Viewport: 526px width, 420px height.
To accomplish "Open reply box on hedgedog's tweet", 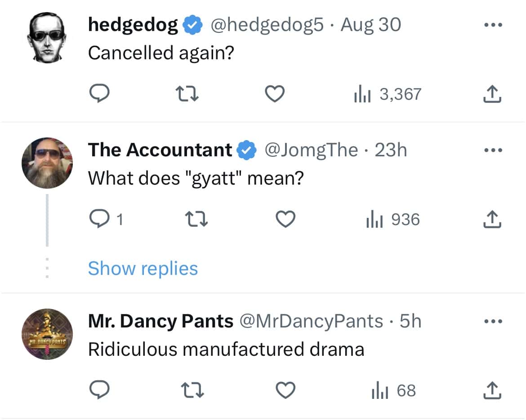I will pos(100,94).
